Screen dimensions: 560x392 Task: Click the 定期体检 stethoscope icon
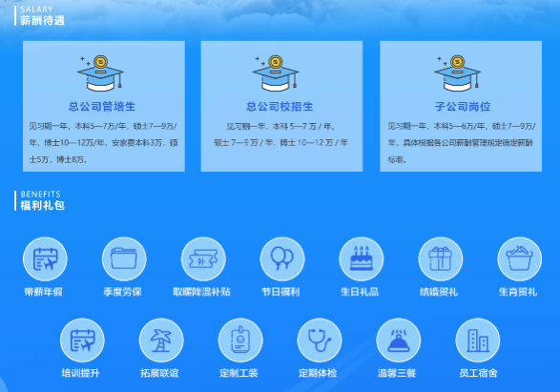tap(320, 340)
